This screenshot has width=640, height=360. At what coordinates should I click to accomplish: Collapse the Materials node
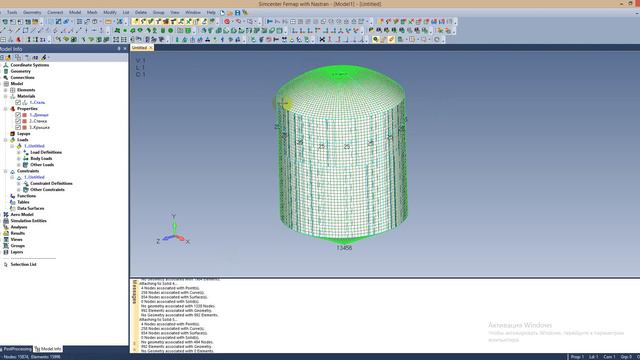pyautogui.click(x=6, y=96)
